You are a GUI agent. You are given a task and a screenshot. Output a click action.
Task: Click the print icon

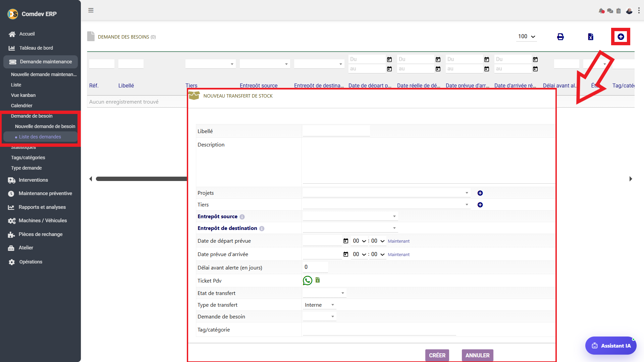click(560, 37)
